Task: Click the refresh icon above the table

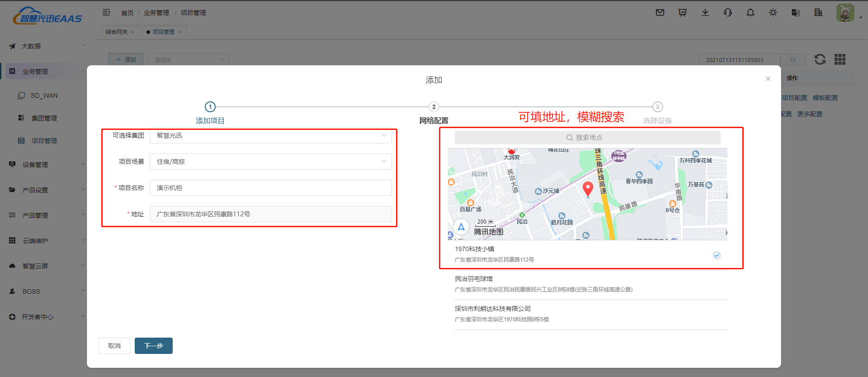Action: click(x=820, y=59)
